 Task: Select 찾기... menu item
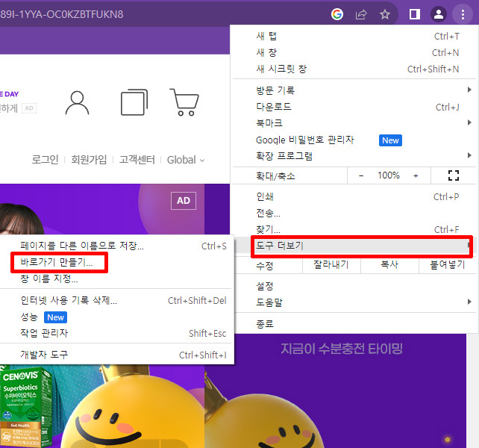(x=354, y=229)
